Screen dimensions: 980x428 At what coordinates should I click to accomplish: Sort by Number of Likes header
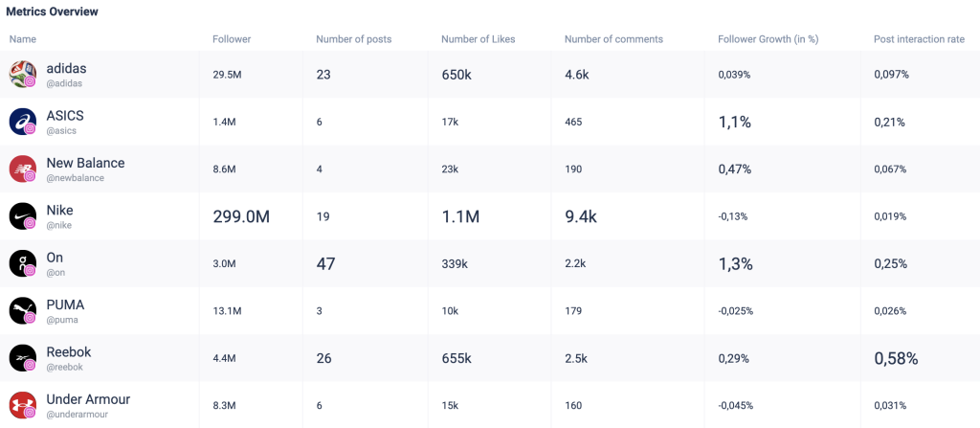[x=478, y=39]
